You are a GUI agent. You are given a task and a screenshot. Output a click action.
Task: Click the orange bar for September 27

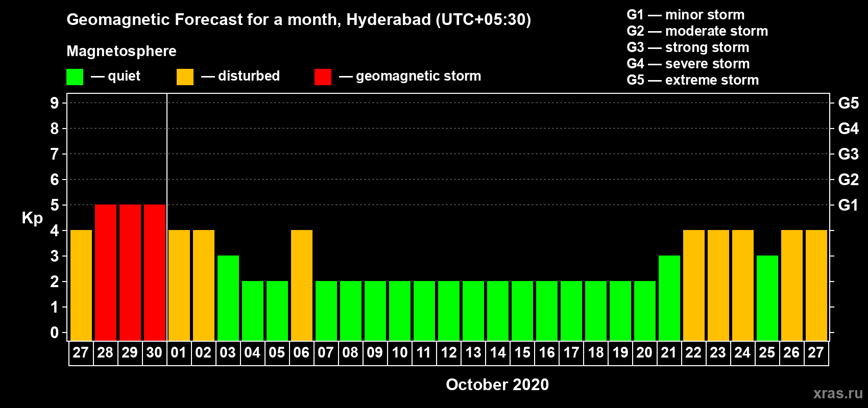pyautogui.click(x=81, y=285)
